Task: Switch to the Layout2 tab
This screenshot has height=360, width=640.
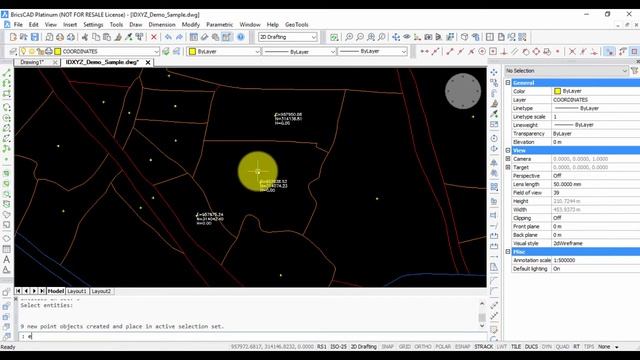Action: 101,291
